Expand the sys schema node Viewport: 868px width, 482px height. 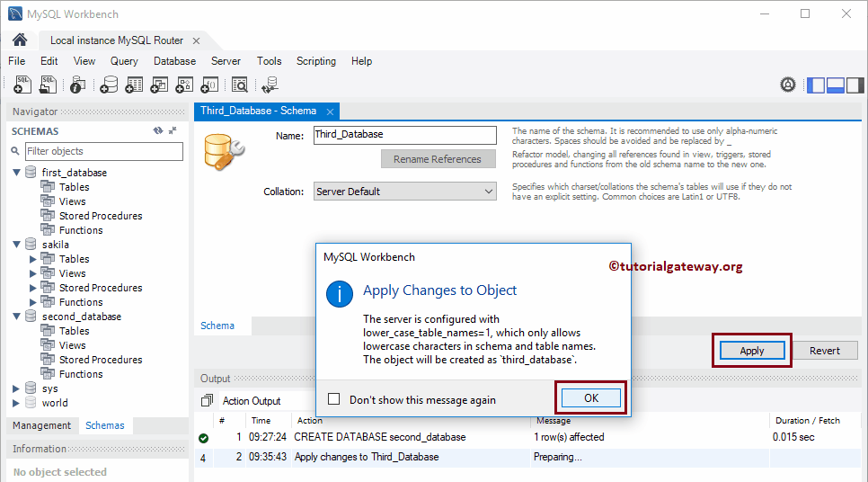pyautogui.click(x=16, y=388)
